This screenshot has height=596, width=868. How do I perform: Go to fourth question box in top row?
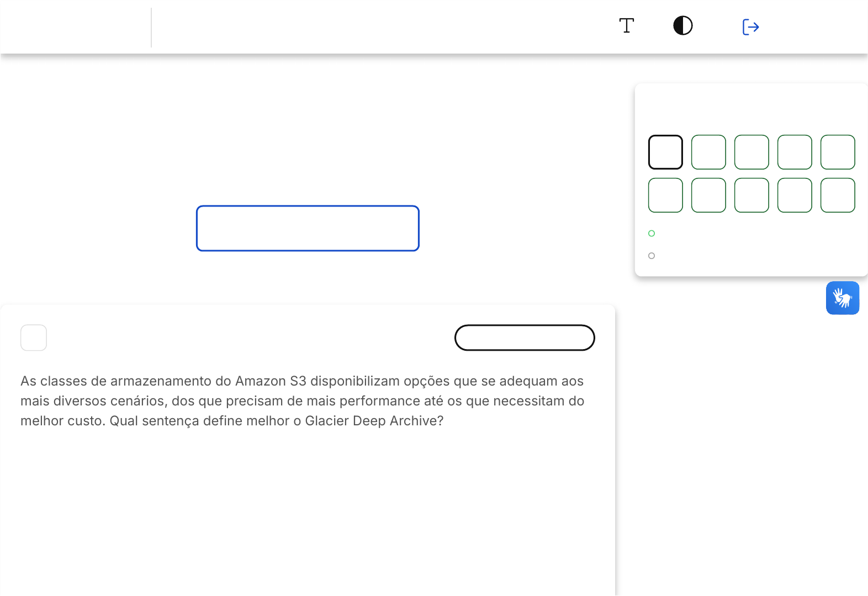tap(795, 152)
